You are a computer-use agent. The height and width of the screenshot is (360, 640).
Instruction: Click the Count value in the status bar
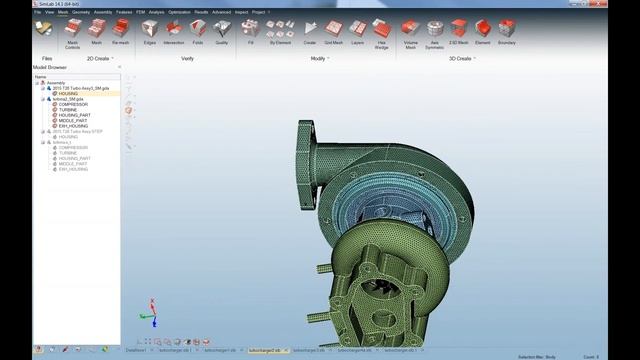point(591,357)
